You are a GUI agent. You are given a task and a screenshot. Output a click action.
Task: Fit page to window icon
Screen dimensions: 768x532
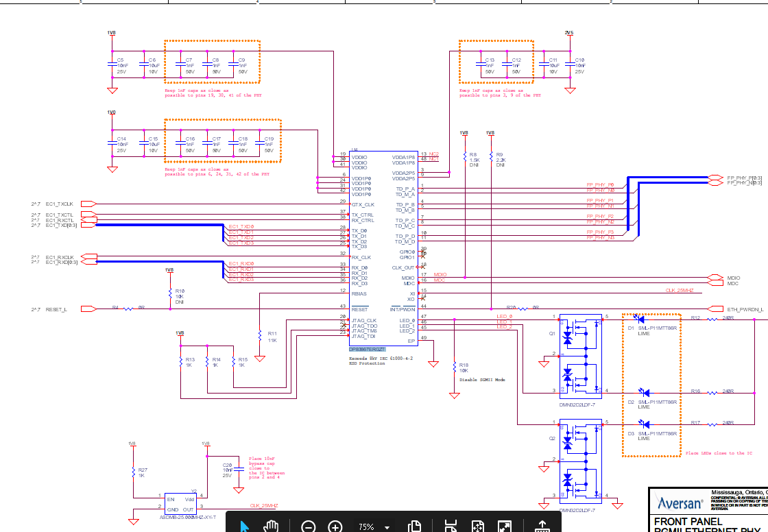477,527
